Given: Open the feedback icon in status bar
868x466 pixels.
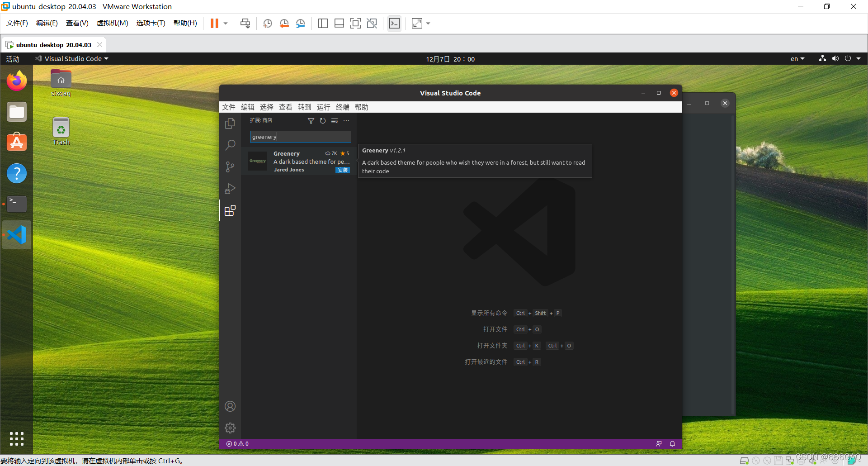Looking at the screenshot, I should pos(659,444).
